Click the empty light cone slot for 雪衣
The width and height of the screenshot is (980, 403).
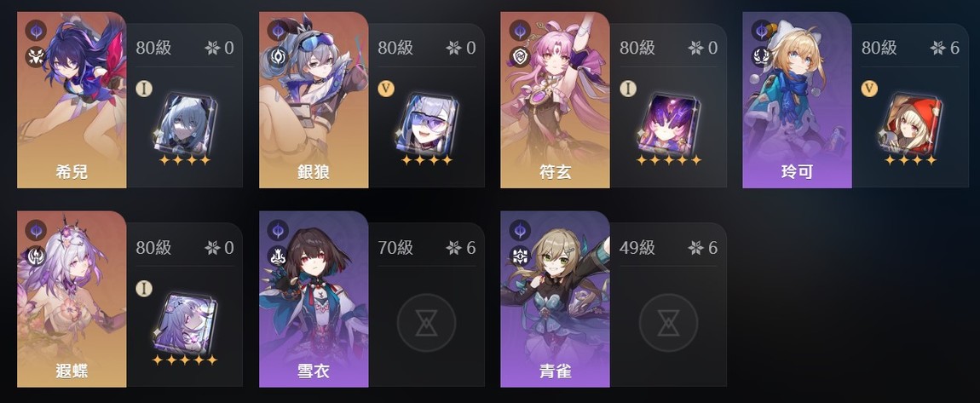tap(426, 322)
